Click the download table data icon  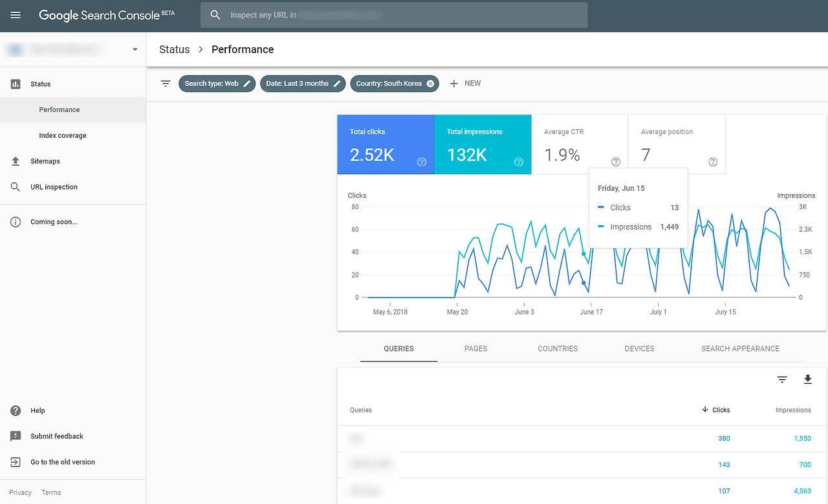coord(807,380)
